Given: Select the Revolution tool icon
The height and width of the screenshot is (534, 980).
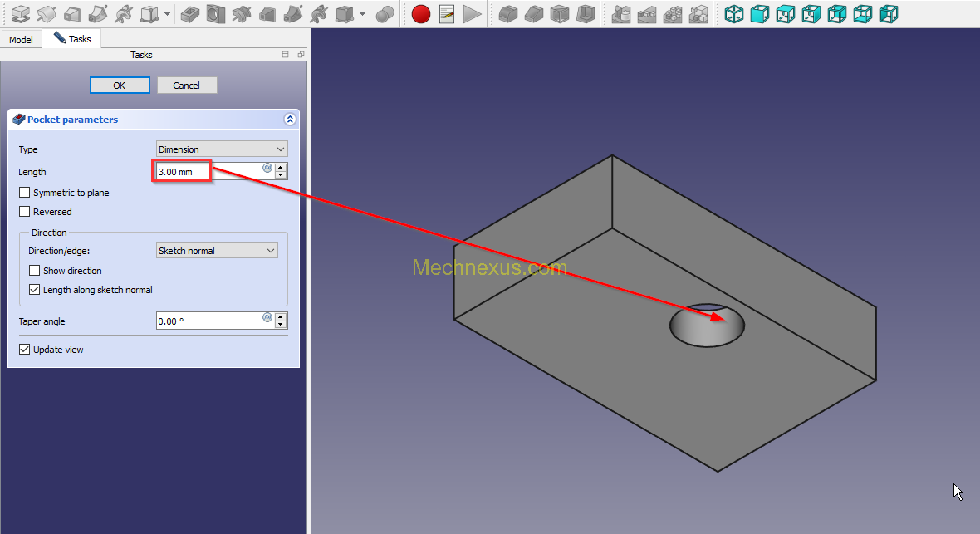Looking at the screenshot, I should tap(47, 14).
